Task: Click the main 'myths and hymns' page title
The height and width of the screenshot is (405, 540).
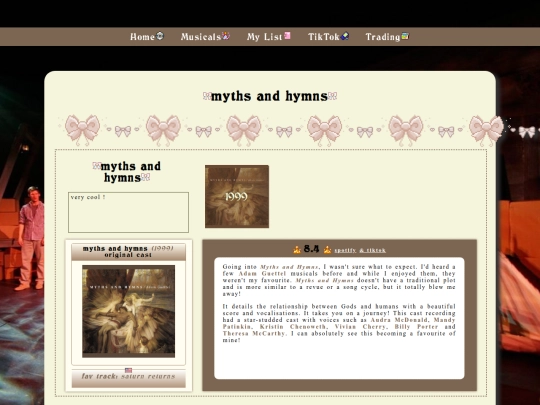Action: tap(270, 96)
